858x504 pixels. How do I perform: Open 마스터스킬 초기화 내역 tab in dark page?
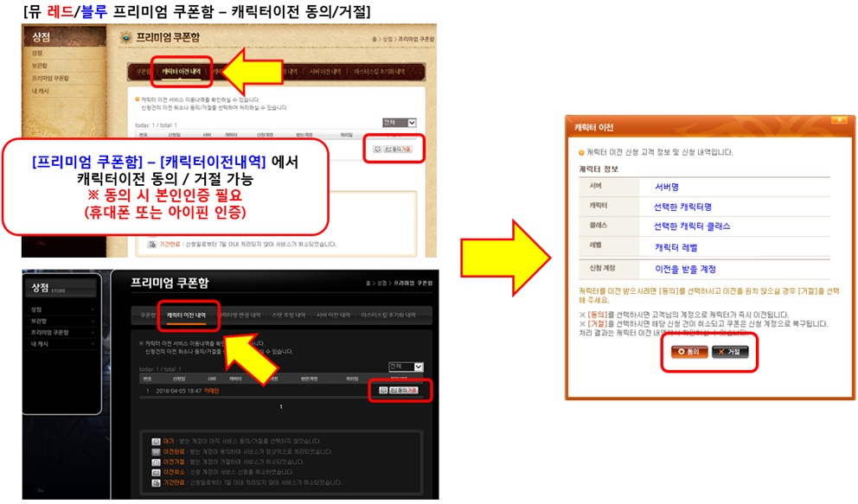(388, 316)
